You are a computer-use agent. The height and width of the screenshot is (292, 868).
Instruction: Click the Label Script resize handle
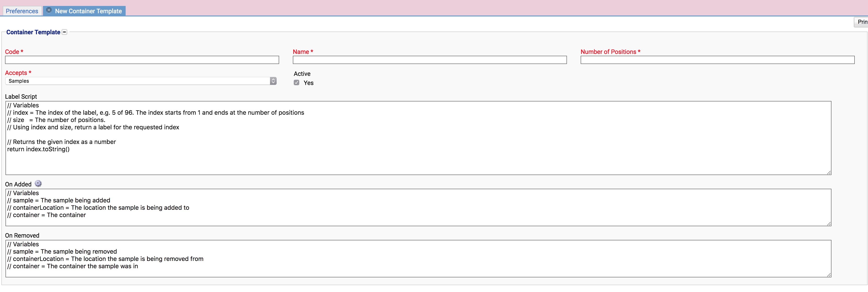click(828, 172)
